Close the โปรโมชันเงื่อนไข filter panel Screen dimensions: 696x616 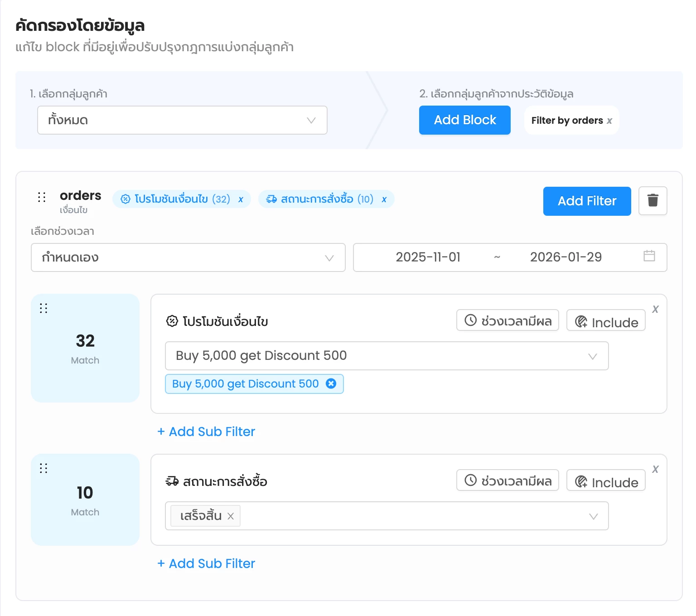(x=655, y=309)
